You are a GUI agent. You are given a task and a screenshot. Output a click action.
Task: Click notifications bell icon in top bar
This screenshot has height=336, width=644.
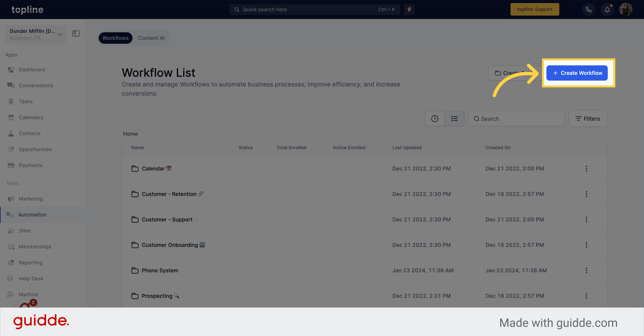607,9
